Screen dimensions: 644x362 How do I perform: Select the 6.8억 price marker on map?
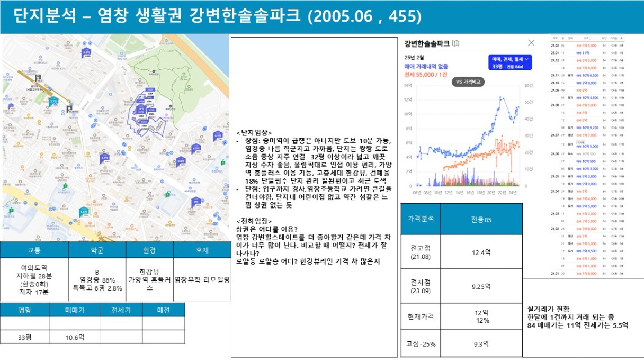pyautogui.click(x=196, y=148)
